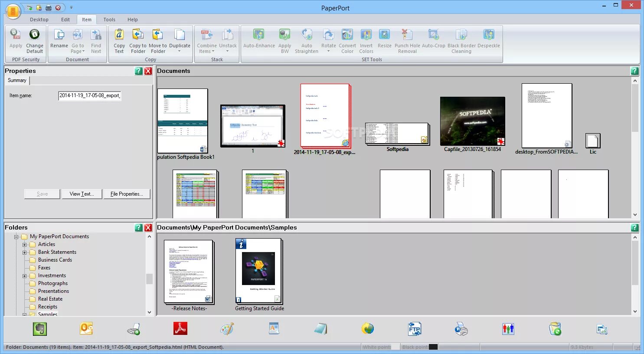The image size is (644, 354).
Task: Select the Softpedia Book1 document thumbnail
Action: (x=183, y=121)
